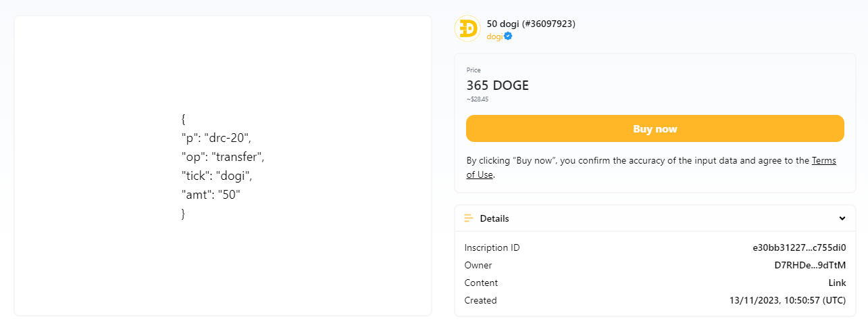The image size is (868, 336).
Task: Open the dogi collection link
Action: tap(494, 37)
